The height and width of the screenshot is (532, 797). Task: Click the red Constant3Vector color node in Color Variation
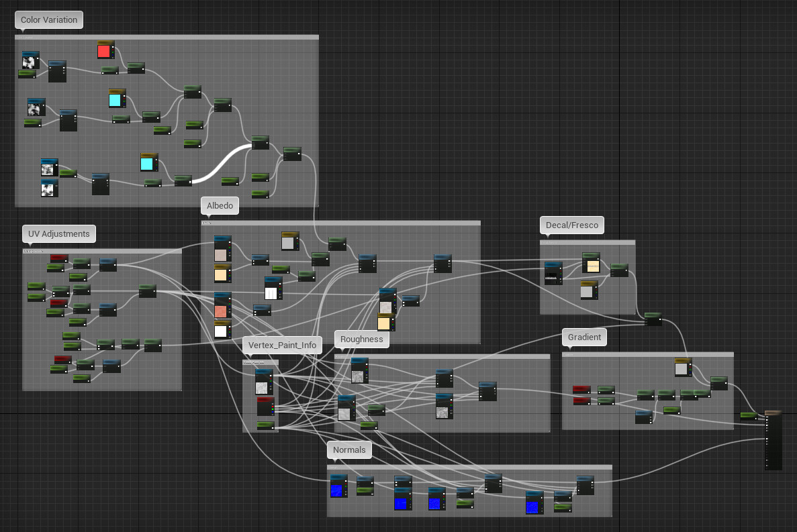tap(105, 50)
